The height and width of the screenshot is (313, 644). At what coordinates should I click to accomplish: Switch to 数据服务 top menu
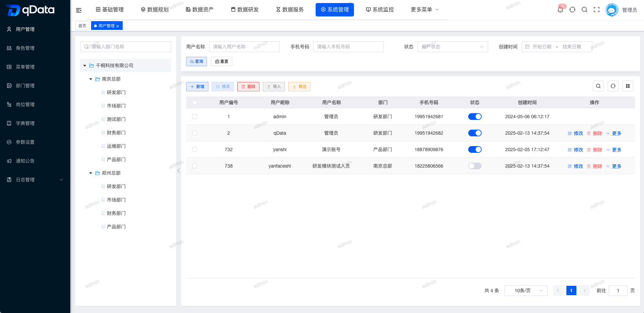290,10
